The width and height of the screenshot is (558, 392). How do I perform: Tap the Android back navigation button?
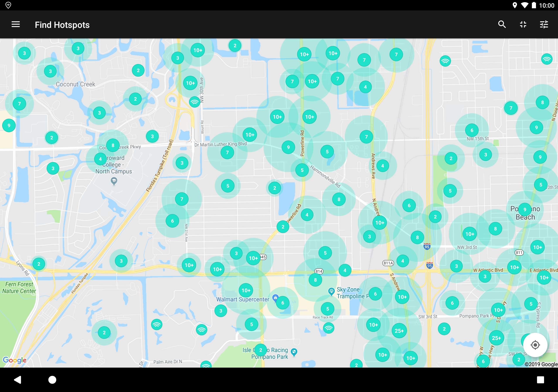pyautogui.click(x=17, y=380)
